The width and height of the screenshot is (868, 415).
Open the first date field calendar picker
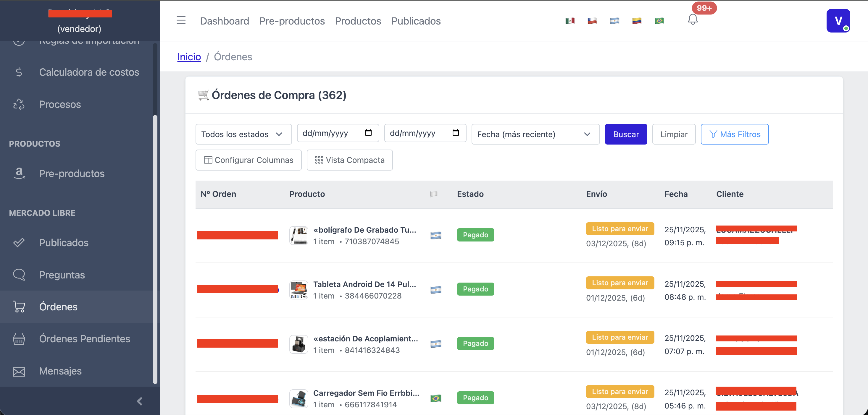368,133
